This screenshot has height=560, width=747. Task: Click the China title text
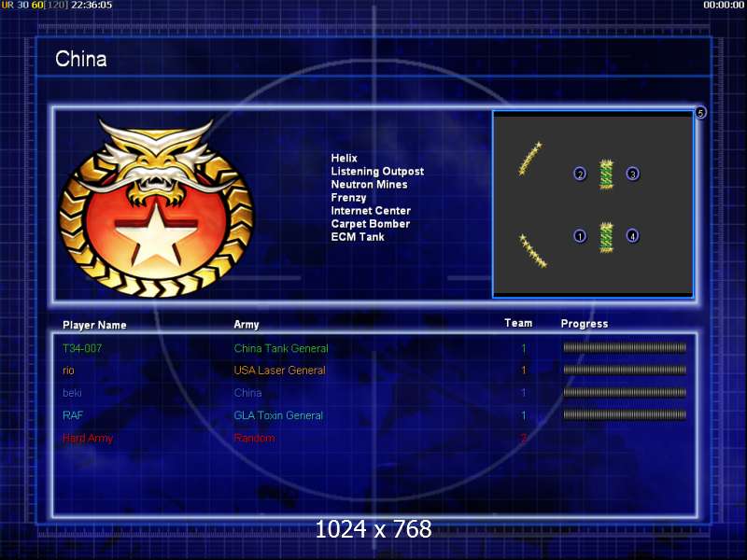(80, 59)
